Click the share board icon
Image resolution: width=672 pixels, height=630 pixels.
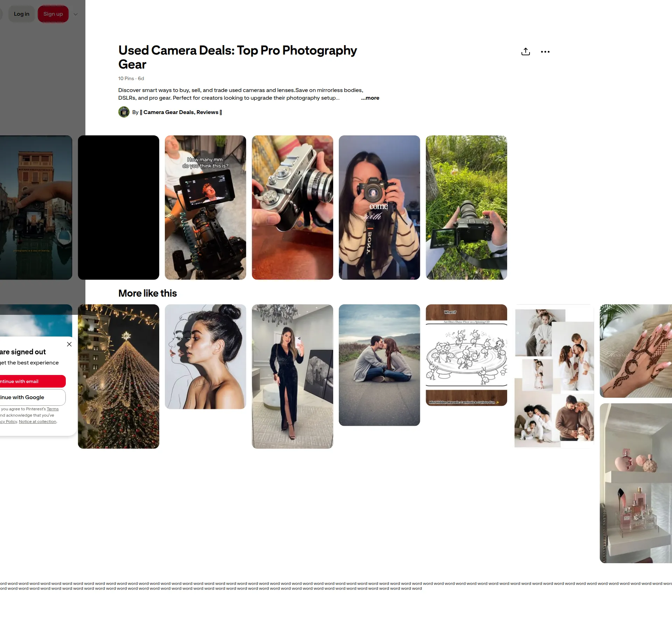[525, 52]
